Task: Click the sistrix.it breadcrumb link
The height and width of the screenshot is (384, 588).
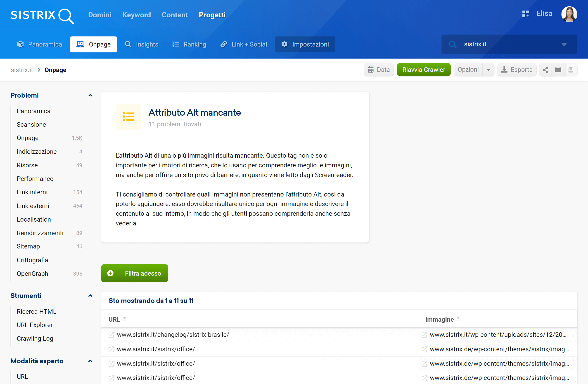Action: (x=22, y=70)
